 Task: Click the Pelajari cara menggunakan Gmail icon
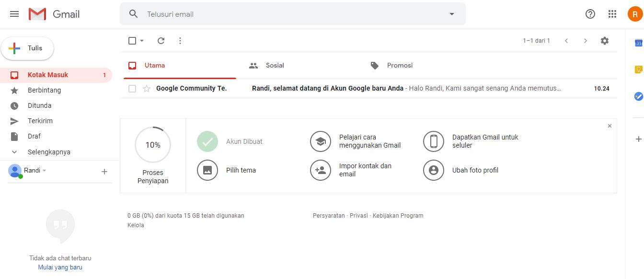(x=321, y=141)
